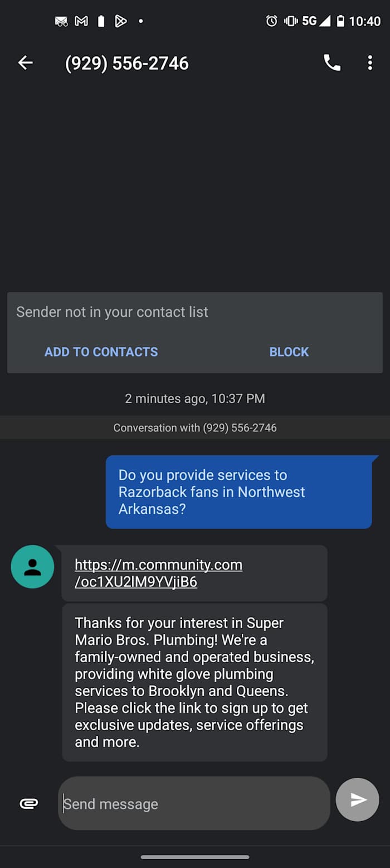Open the three-dot overflow menu
Screen dimensions: 390x868
[370, 62]
